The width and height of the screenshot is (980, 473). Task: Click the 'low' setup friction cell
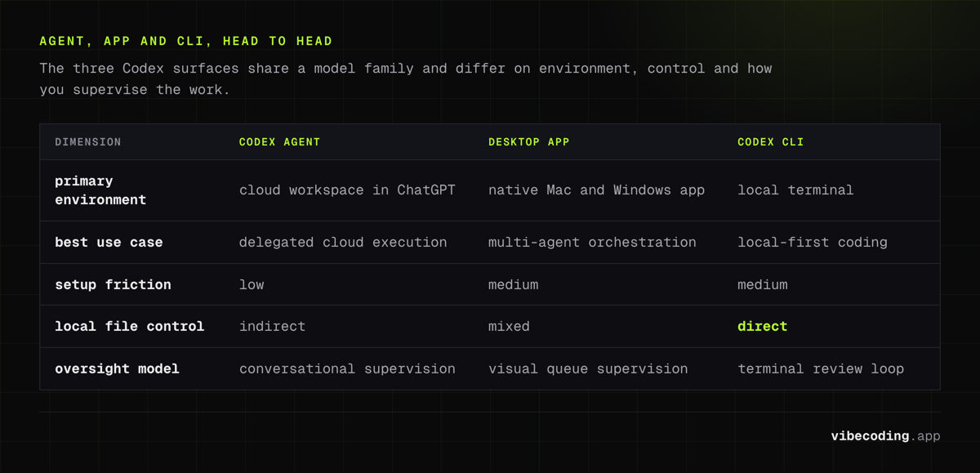point(252,285)
